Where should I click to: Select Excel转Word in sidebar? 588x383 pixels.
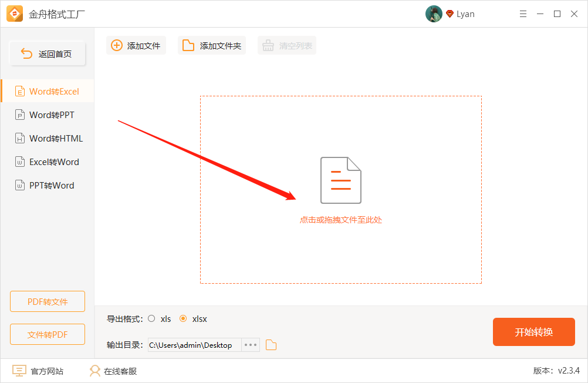48,162
